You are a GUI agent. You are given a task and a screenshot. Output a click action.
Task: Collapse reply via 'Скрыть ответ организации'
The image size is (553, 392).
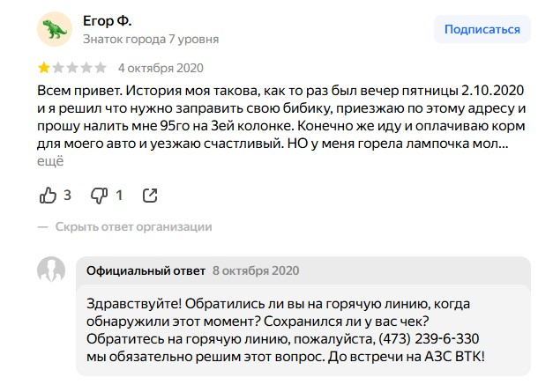point(133,226)
